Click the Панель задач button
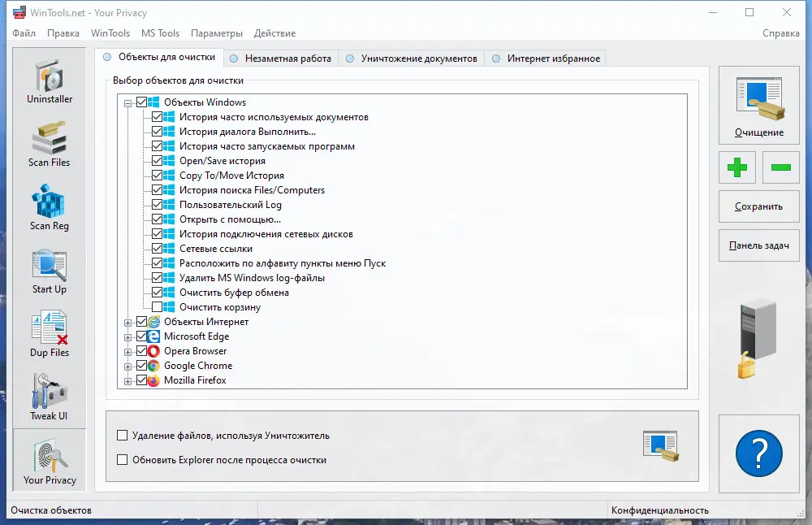Image resolution: width=812 pixels, height=525 pixels. point(758,245)
